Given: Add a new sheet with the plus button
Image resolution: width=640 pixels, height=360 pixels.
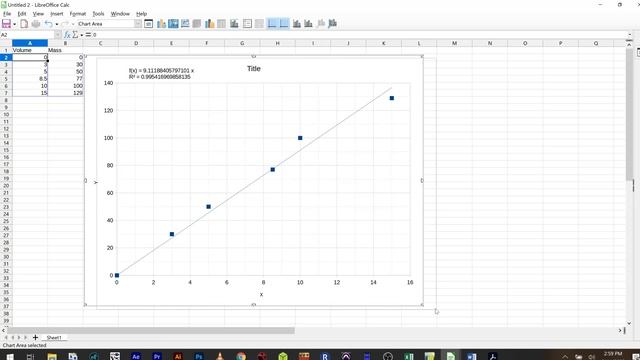Looking at the screenshot, I should pos(35,338).
